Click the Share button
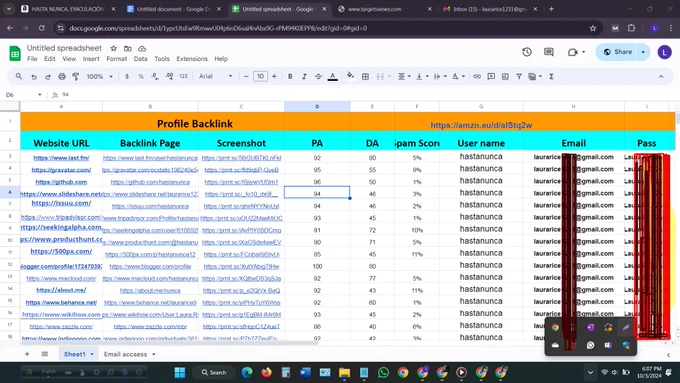The image size is (680, 383). [x=617, y=52]
